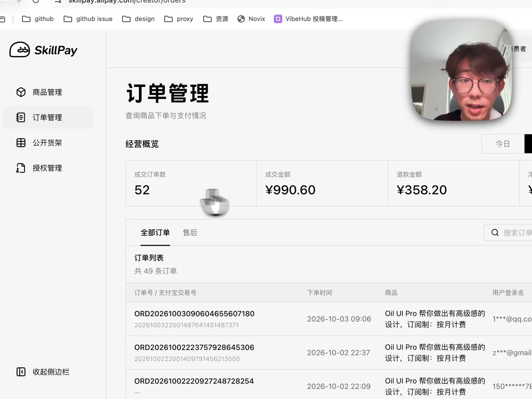
Task: Open the 资源 bookmark folder
Action: pos(216,19)
